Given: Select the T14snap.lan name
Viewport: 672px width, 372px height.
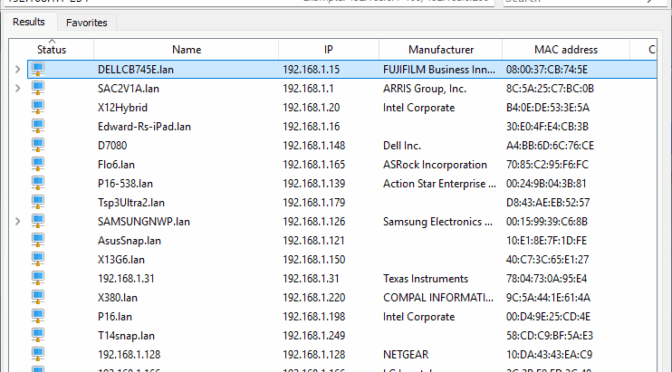Looking at the screenshot, I should pos(126,336).
